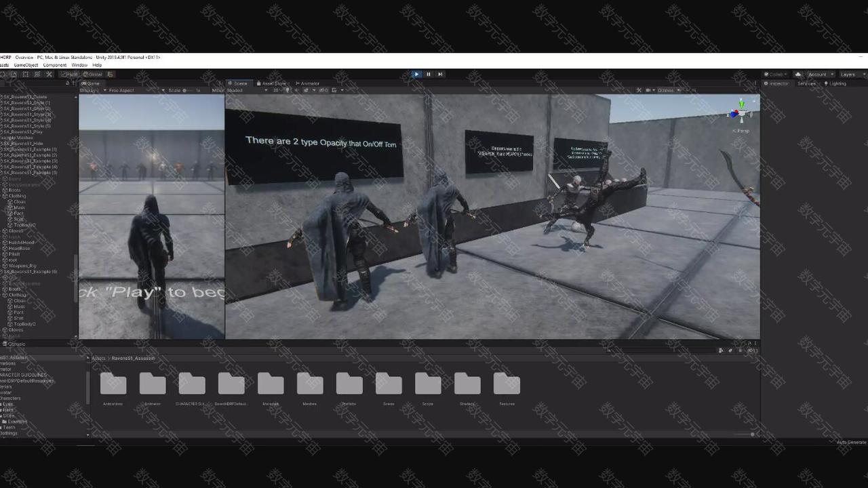Switch to the Scene tab

click(x=237, y=83)
